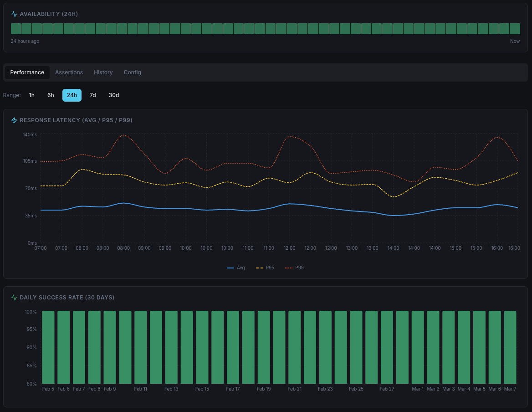Switch to the Performance tab
Image resolution: width=532 pixels, height=412 pixels.
[x=27, y=72]
